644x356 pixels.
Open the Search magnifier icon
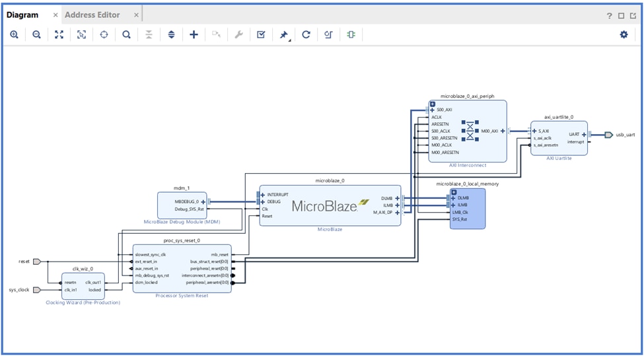pos(127,35)
